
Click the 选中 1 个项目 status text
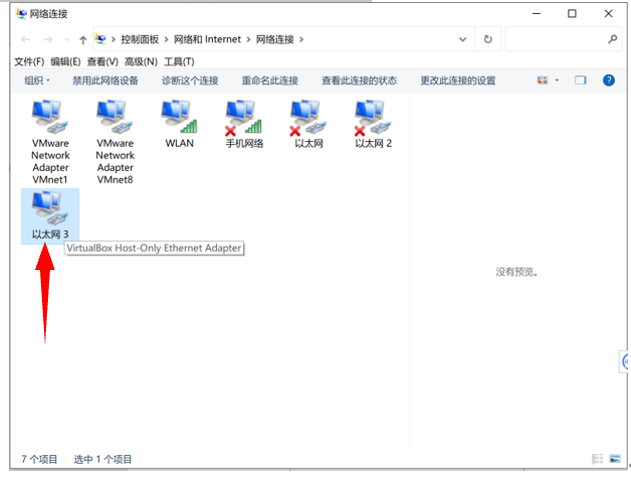click(x=103, y=459)
